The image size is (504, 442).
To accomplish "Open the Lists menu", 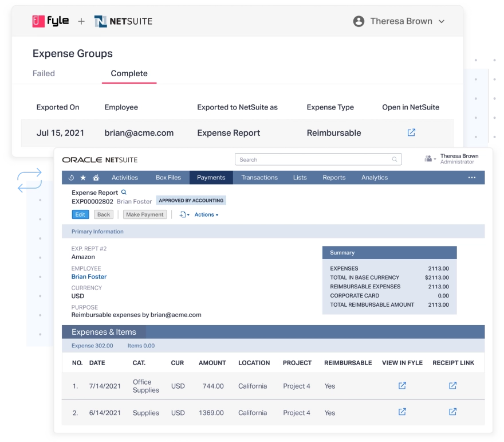I will [300, 178].
